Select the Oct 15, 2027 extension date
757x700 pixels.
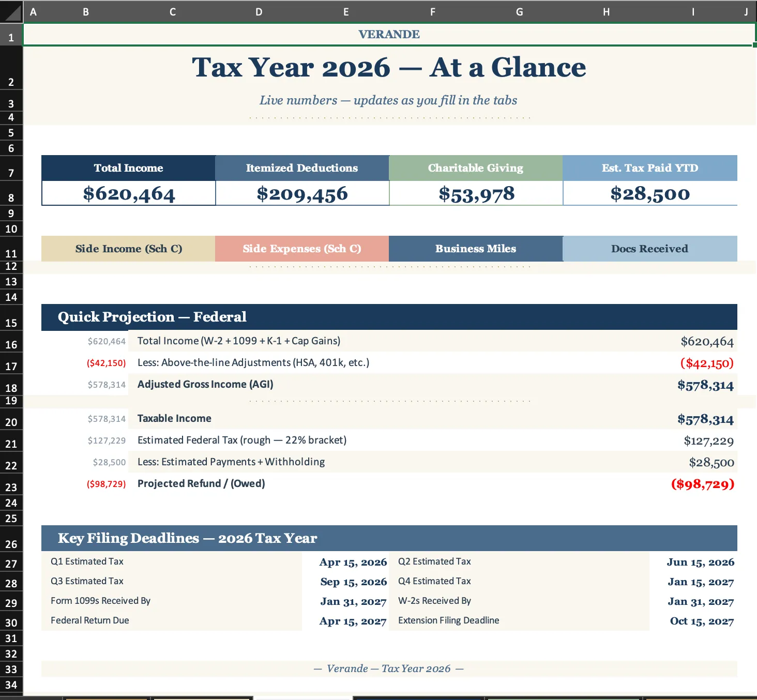[702, 621]
